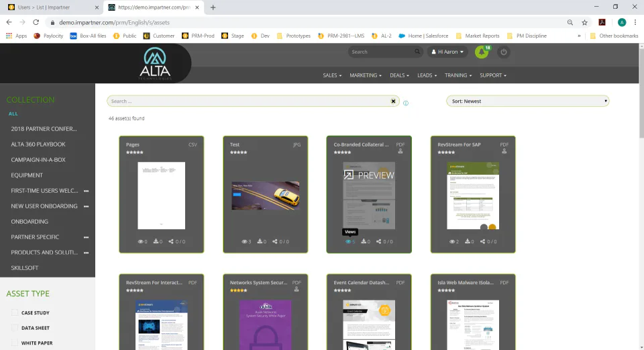Open the Sort: Newest dropdown
This screenshot has width=644, height=350.
tap(528, 101)
